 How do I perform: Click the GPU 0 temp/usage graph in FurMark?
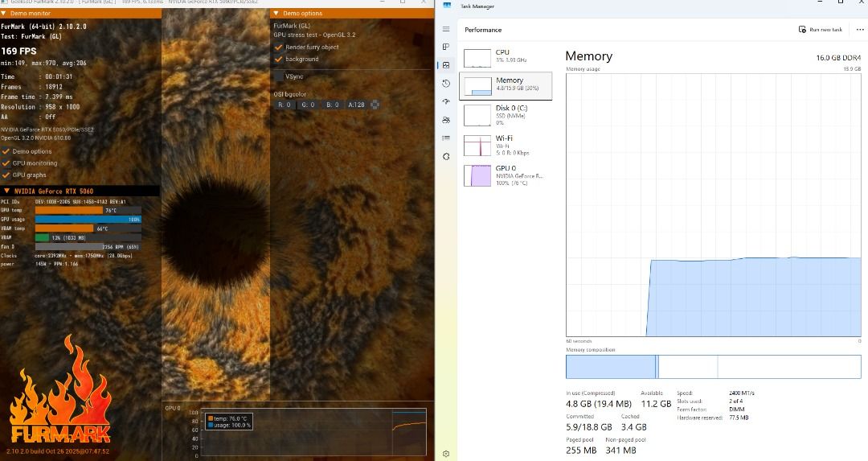point(313,432)
